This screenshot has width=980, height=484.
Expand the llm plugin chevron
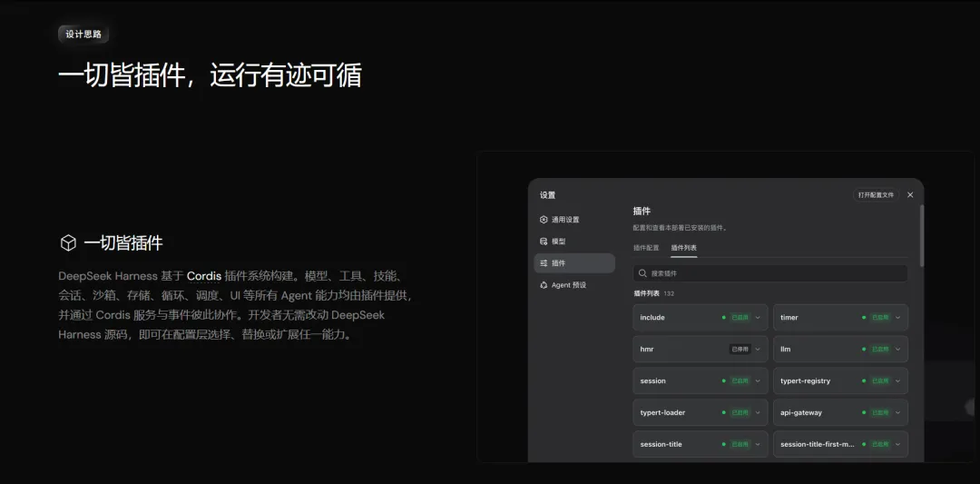(898, 350)
